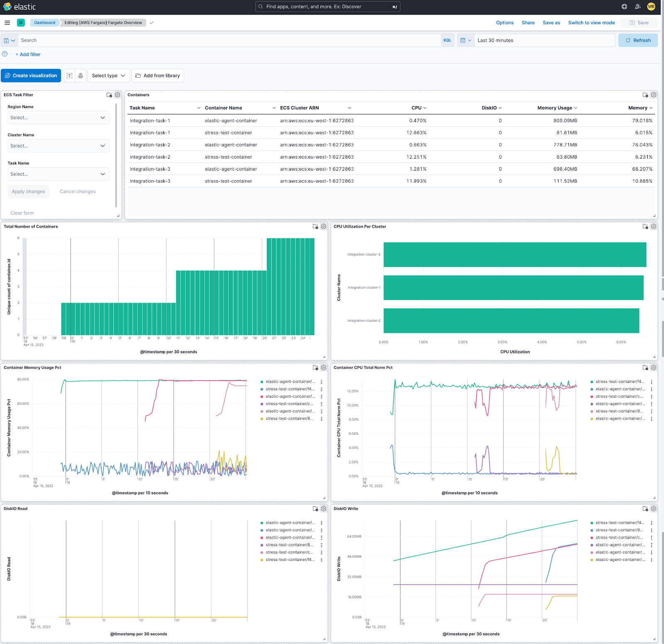Click the text annotation icon in the toolbar

[x=70, y=75]
